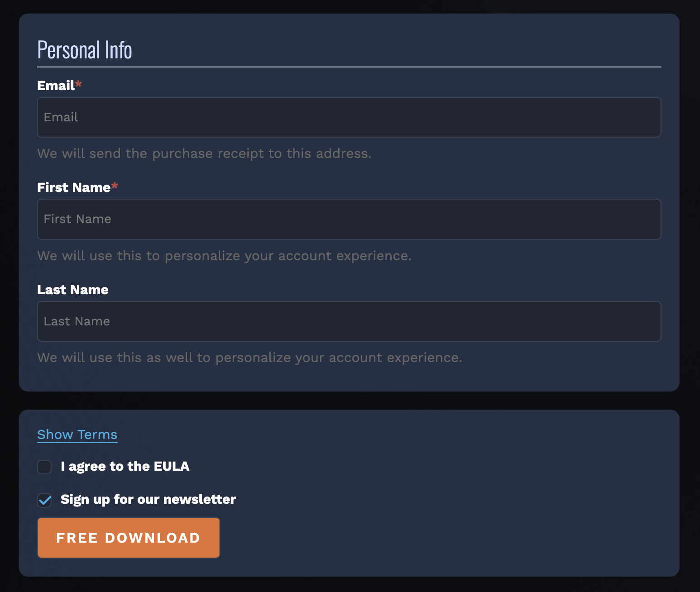700x592 pixels.
Task: Click the First Name field label
Action: click(x=73, y=187)
